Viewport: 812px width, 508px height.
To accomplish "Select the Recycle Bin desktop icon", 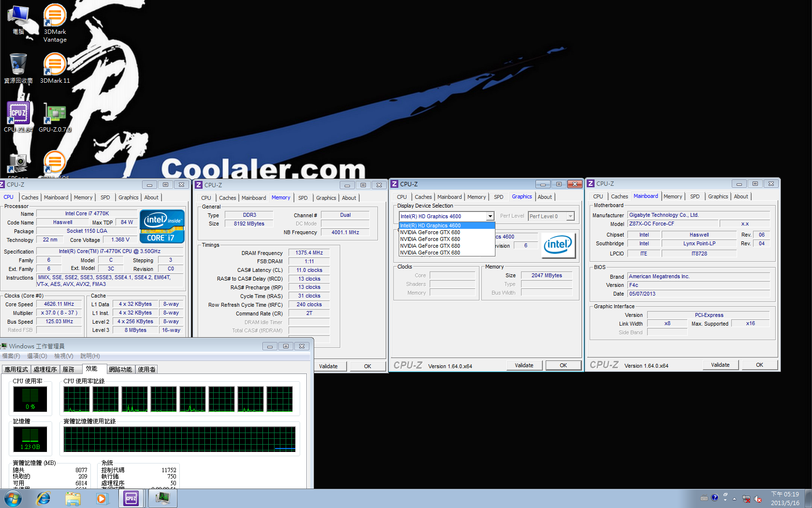I will (18, 68).
